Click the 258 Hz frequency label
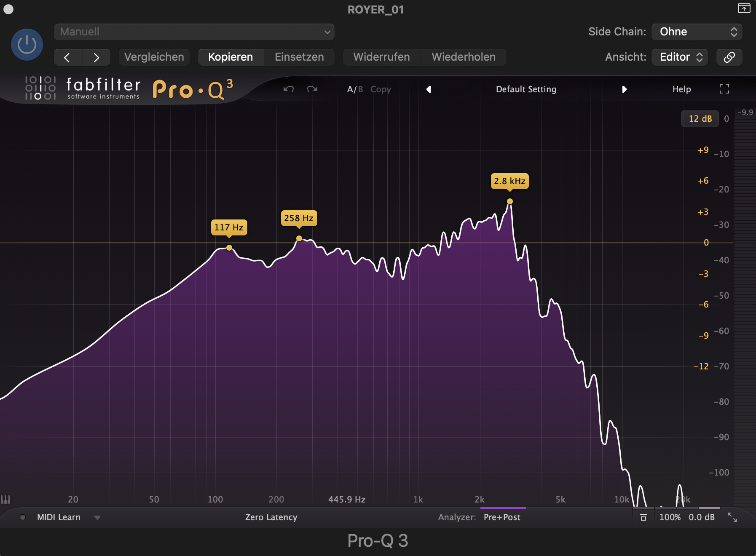 (299, 218)
